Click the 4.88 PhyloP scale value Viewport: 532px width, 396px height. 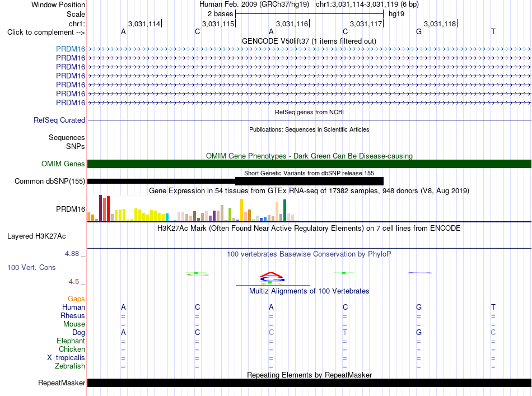72,254
